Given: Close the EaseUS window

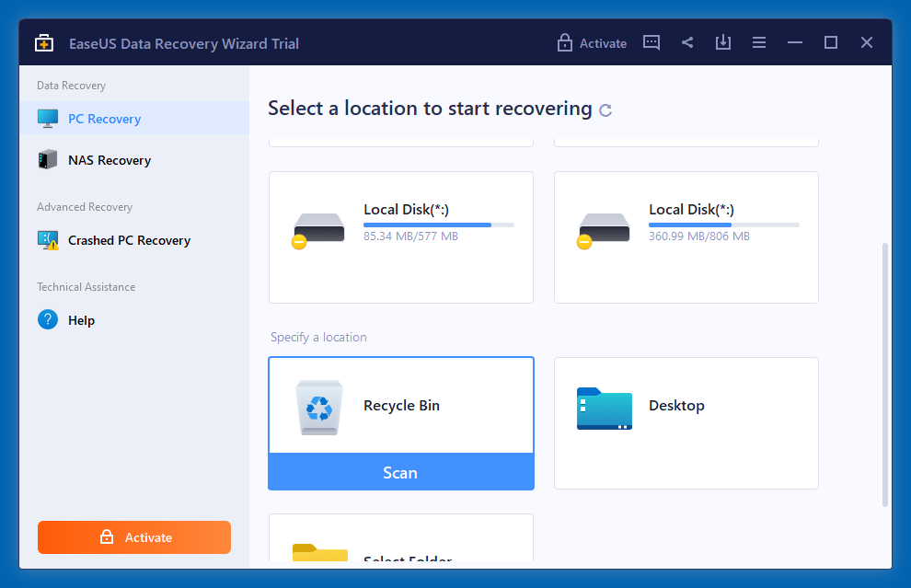Looking at the screenshot, I should point(867,42).
